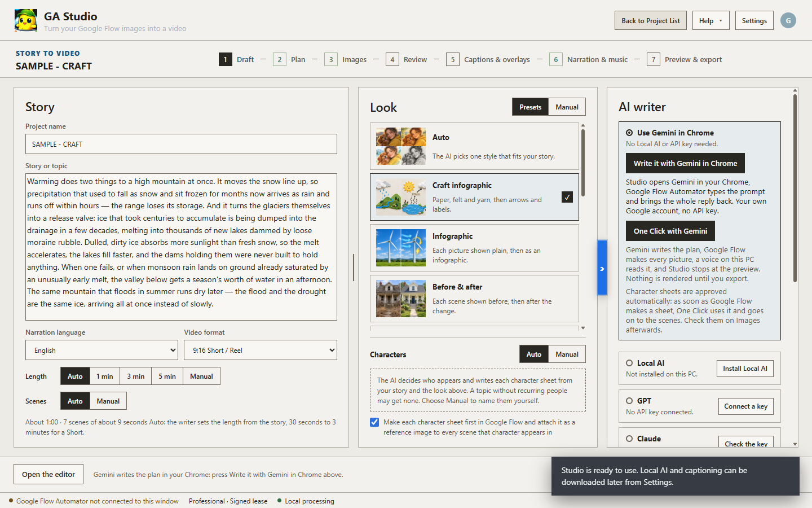Set Scenes to Manual
This screenshot has width=812, height=508.
[x=108, y=401]
